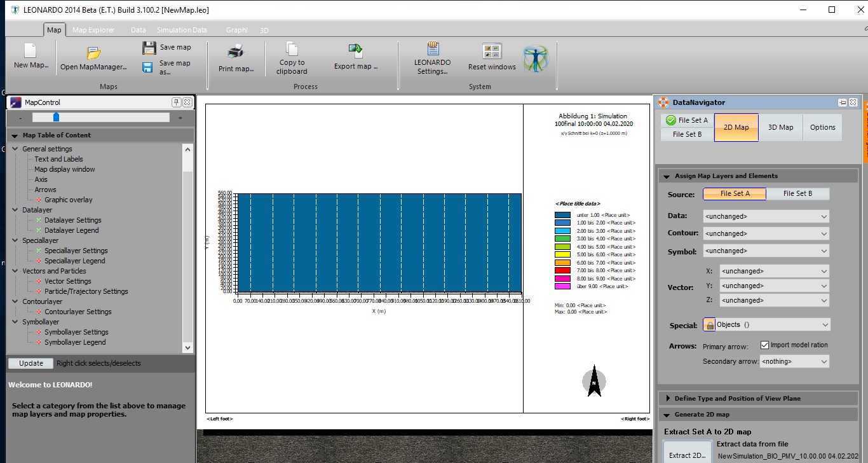Screen dimensions: 868x463
Task: Collapse the General settings tree node
Action: pos(15,149)
